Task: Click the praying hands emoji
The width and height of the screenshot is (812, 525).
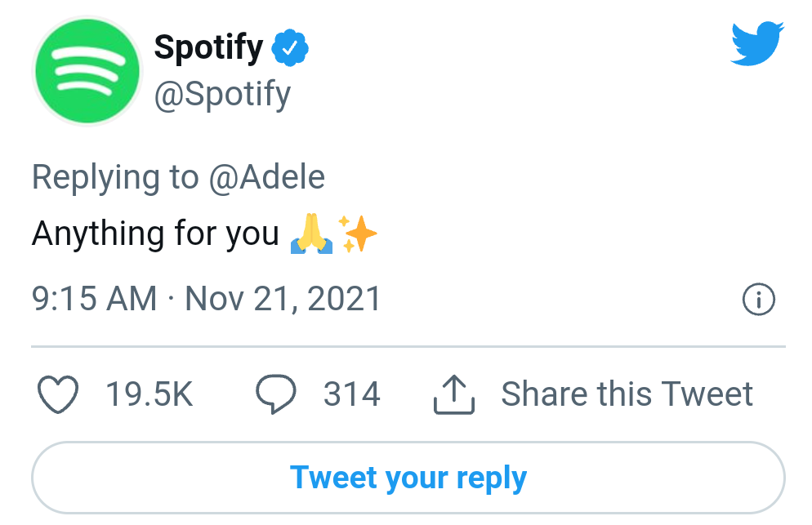Action: (312, 234)
